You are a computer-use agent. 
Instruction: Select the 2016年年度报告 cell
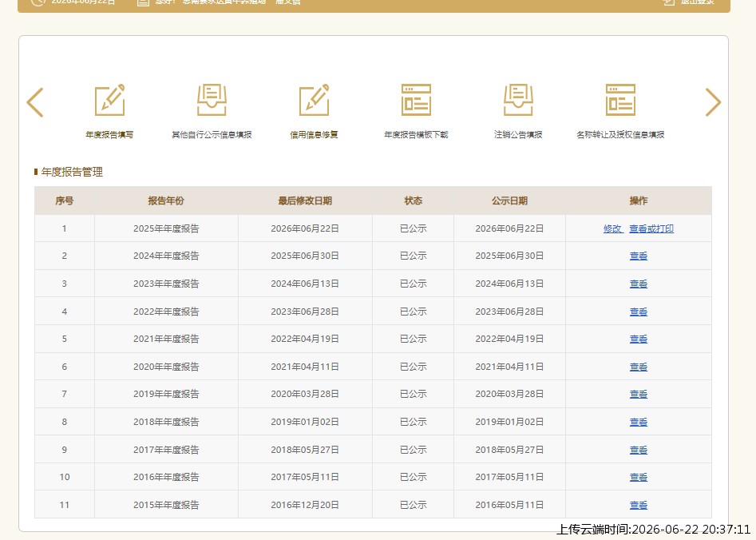166,477
